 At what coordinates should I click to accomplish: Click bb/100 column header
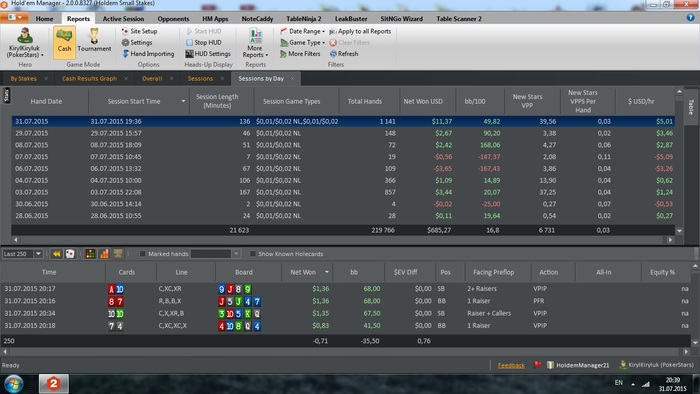(x=475, y=101)
